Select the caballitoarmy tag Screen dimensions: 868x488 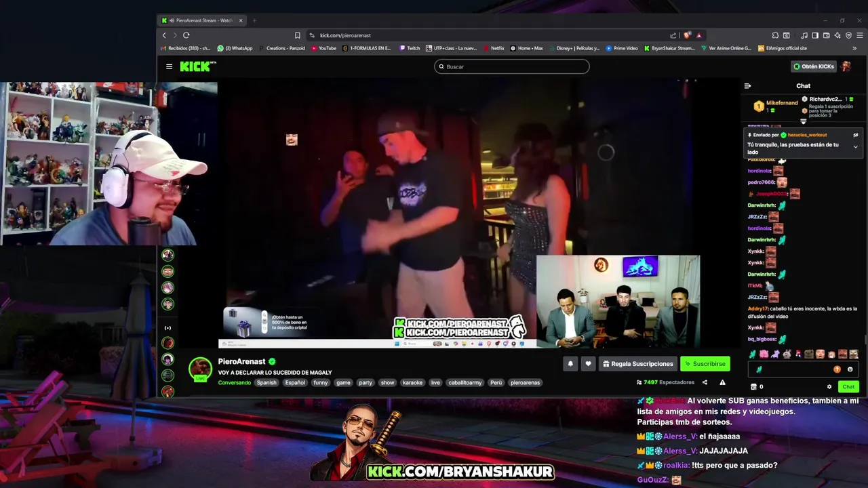(x=465, y=383)
